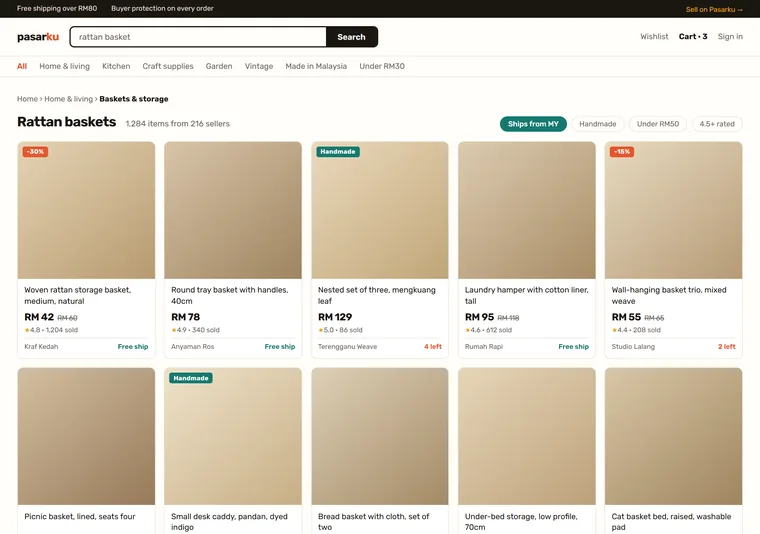Viewport: 760px width, 534px height.
Task: Click title Under-bed storage, low profile
Action: point(521,522)
